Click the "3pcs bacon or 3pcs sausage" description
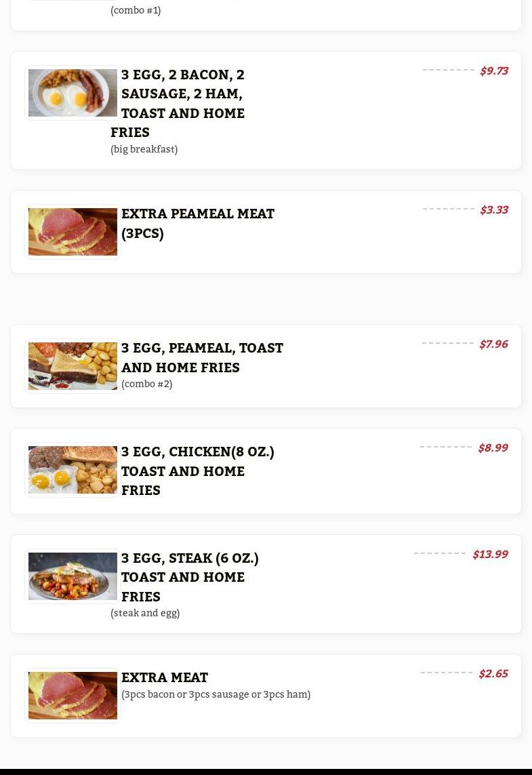This screenshot has width=532, height=775. point(216,694)
